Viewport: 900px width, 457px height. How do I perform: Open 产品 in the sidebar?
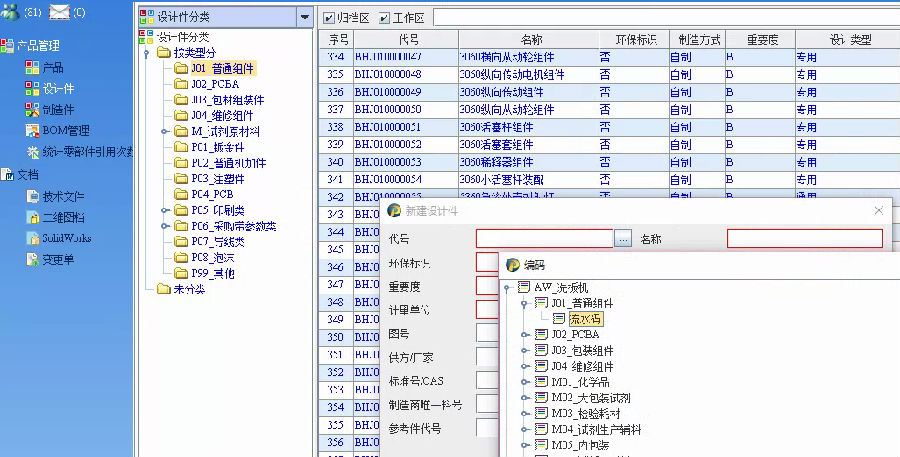pyautogui.click(x=52, y=67)
